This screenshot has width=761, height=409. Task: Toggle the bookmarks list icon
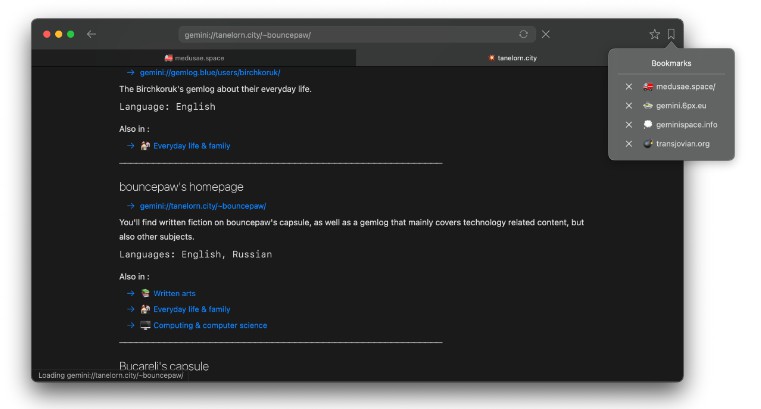pyautogui.click(x=671, y=34)
